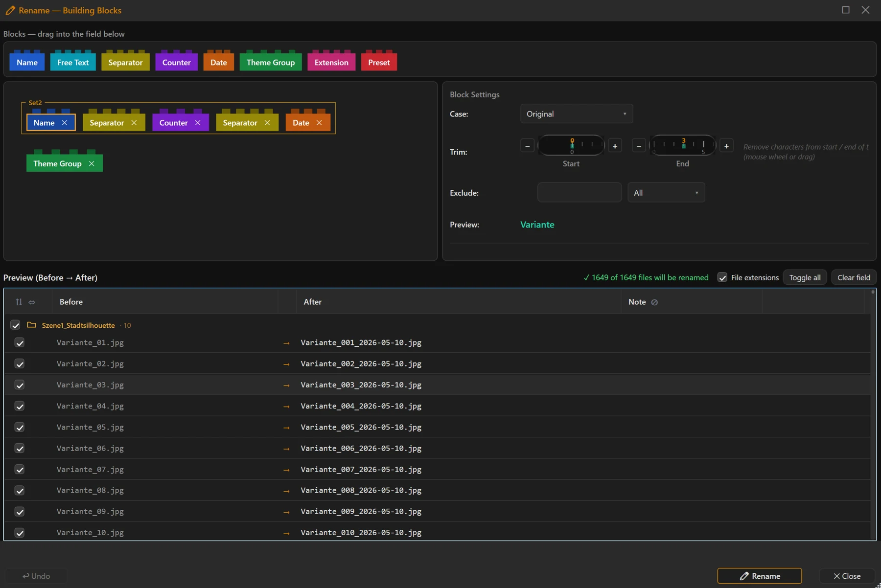Image resolution: width=881 pixels, height=588 pixels.
Task: Remove the first Separator block in Set2
Action: pos(134,123)
